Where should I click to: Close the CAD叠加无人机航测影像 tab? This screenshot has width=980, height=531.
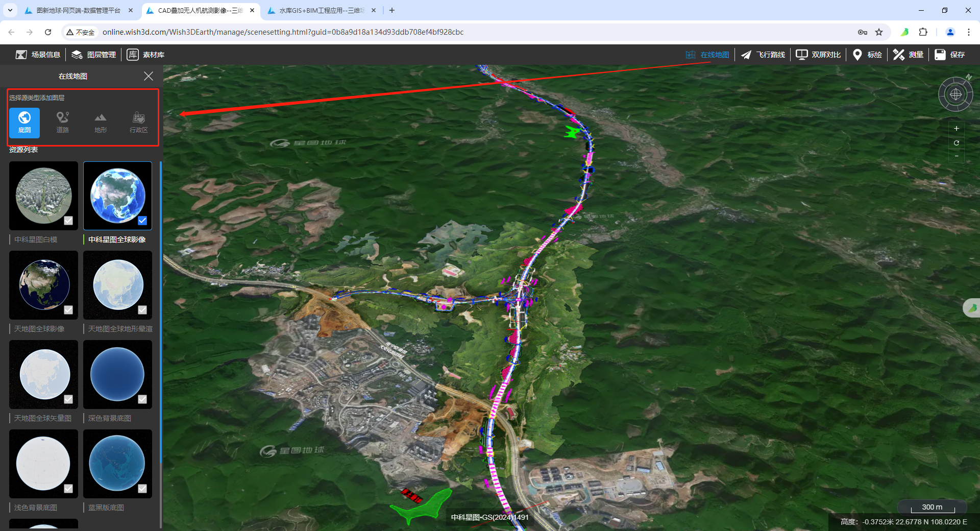click(x=252, y=10)
